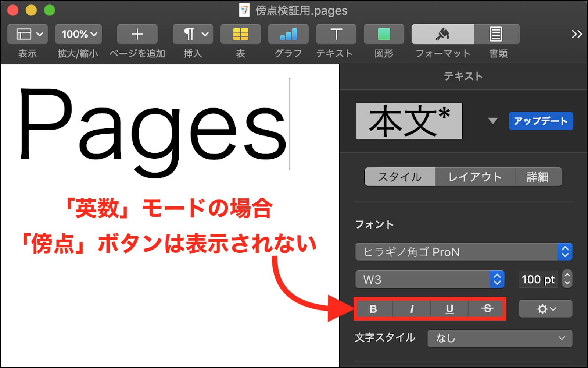Click the アップデート button
Viewport: 588px width, 368px height.
541,121
